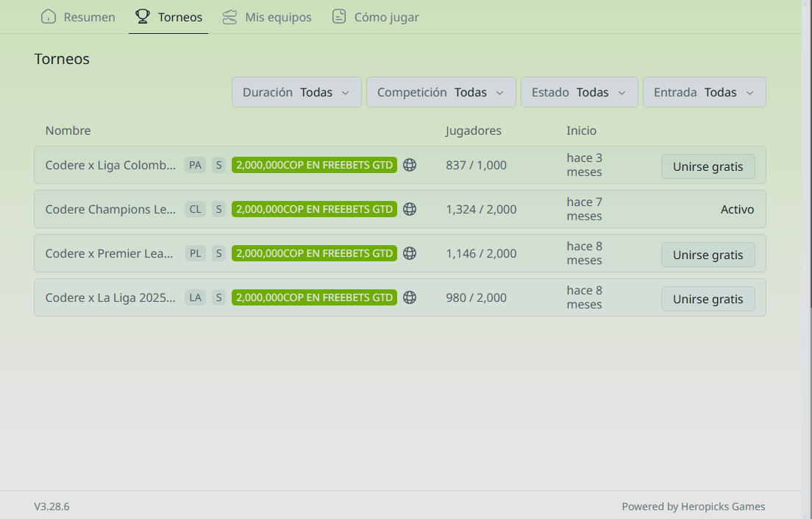The image size is (812, 519).
Task: Open the Cómo jugar tab
Action: [x=375, y=16]
